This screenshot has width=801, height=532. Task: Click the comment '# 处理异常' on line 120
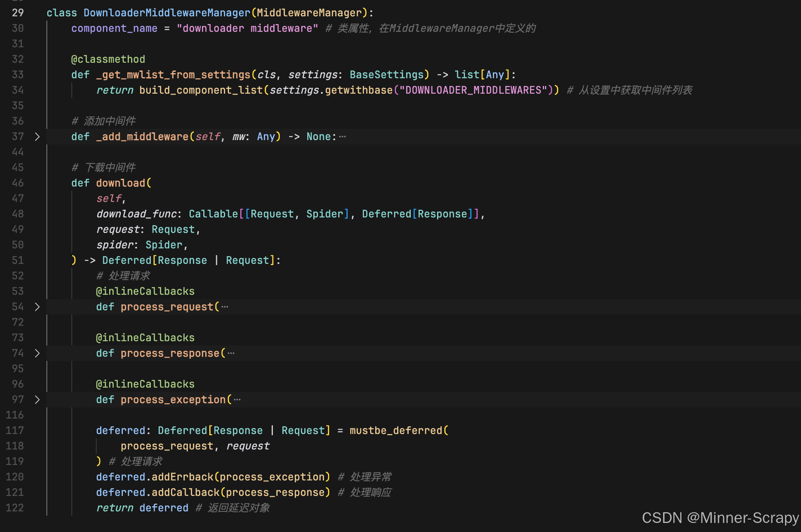click(365, 477)
